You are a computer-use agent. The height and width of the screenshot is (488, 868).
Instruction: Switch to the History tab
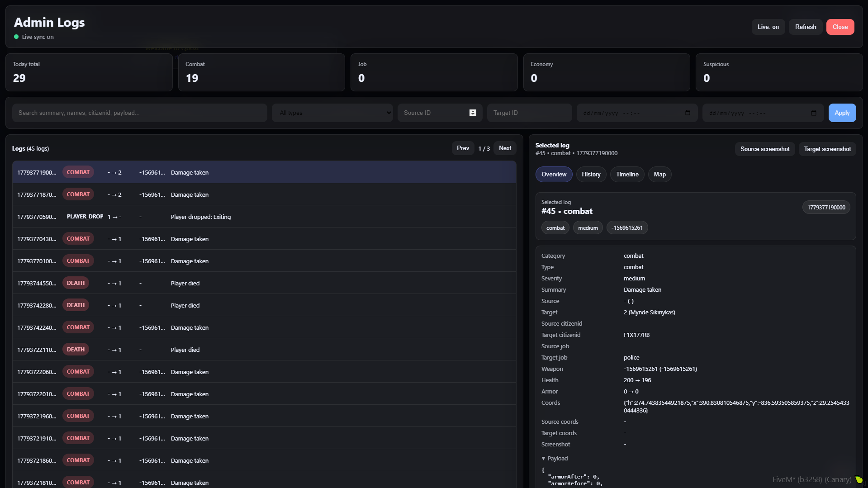[x=591, y=174]
